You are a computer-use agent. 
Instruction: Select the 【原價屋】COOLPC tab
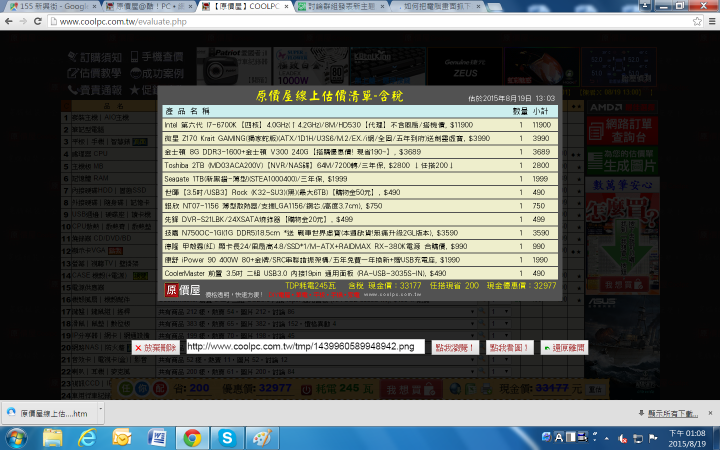point(243,6)
